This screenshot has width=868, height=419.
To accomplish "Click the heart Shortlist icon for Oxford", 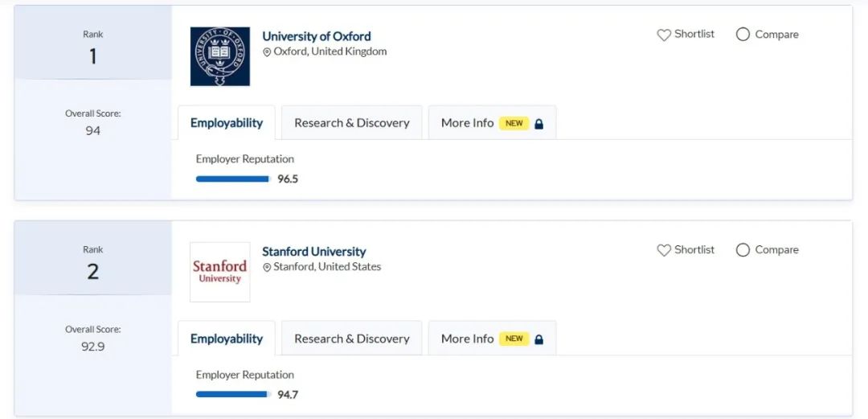I will [x=664, y=35].
